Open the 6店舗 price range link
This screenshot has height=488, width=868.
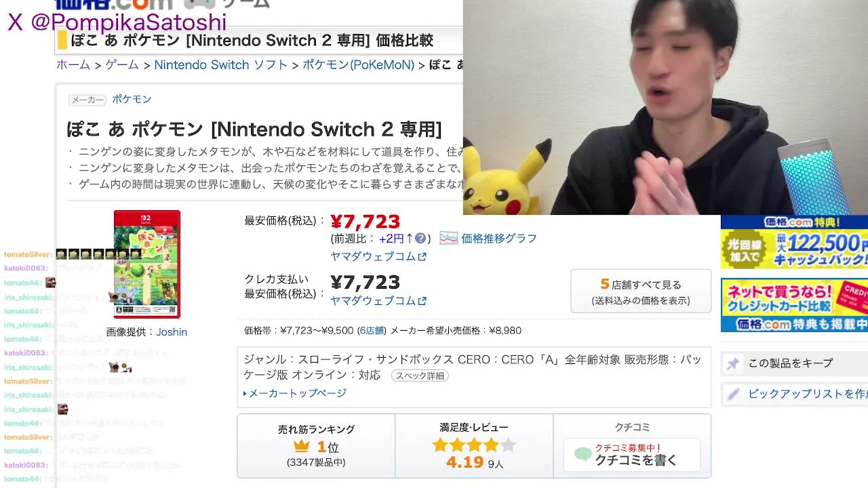[x=371, y=331]
